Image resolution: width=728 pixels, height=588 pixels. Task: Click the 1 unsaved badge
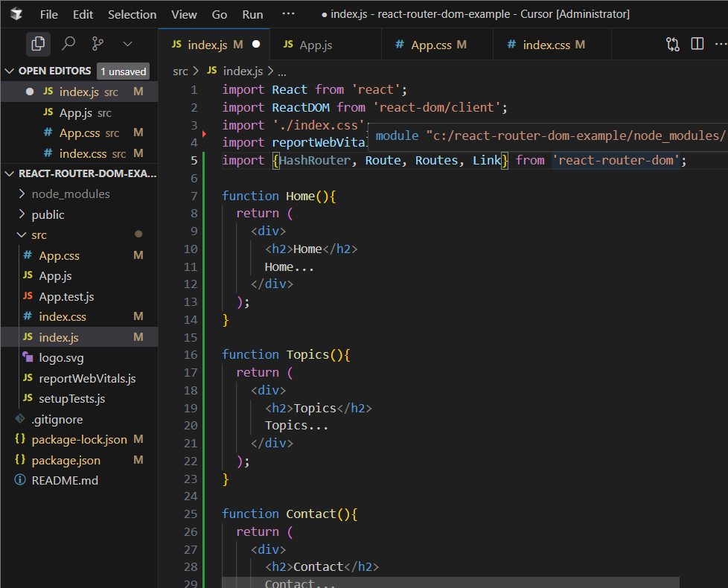pyautogui.click(x=123, y=71)
